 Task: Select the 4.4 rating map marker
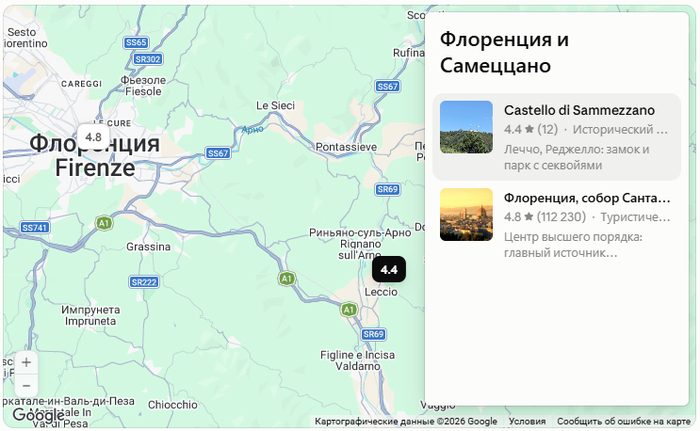coord(389,269)
